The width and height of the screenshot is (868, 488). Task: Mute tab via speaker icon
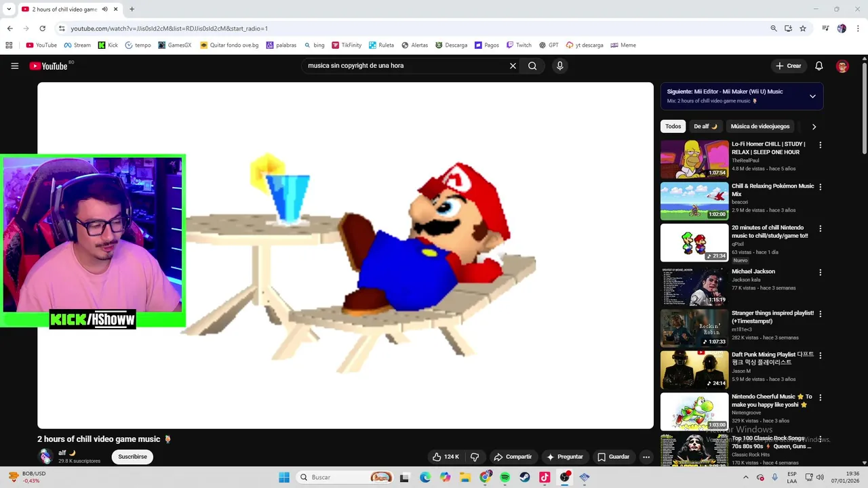click(x=104, y=9)
